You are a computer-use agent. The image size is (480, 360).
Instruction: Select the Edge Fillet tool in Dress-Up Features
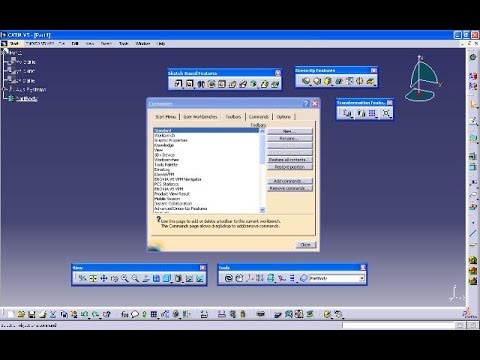pyautogui.click(x=306, y=81)
